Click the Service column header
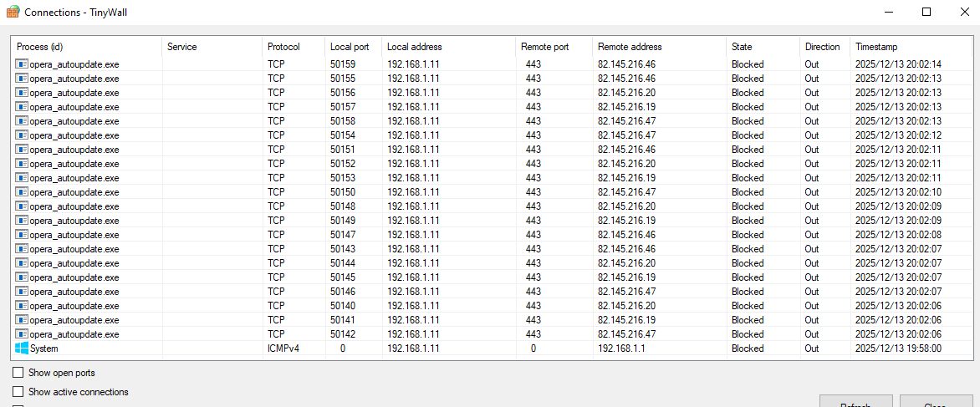 [x=212, y=47]
